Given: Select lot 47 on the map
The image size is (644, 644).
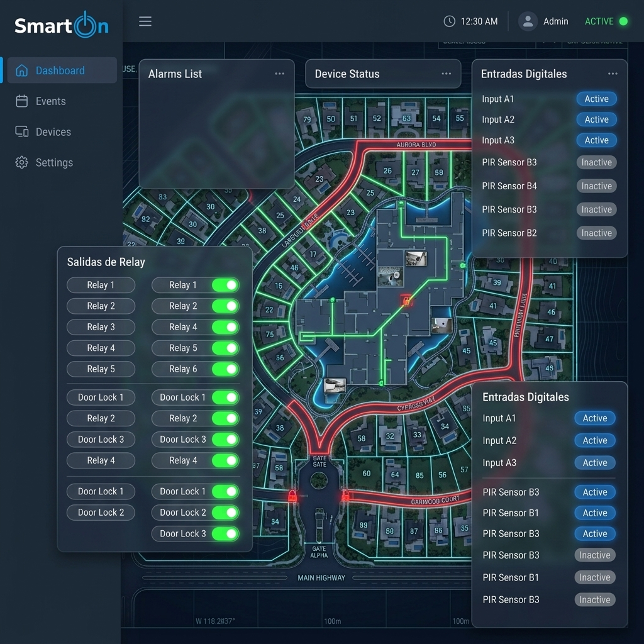Looking at the screenshot, I should [549, 339].
